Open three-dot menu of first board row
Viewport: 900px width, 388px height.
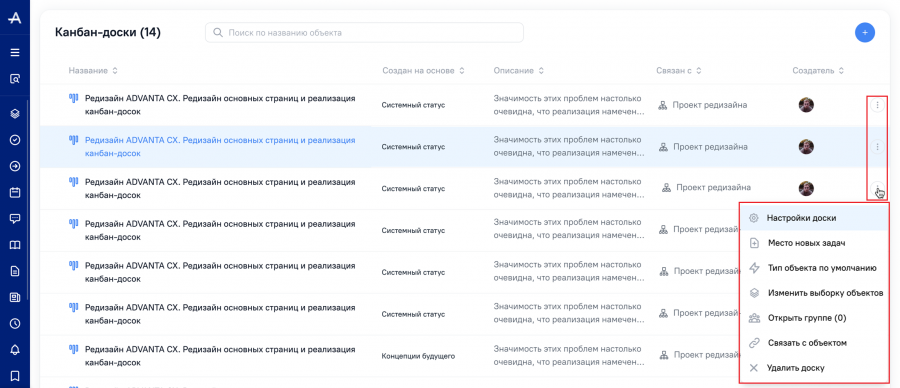coord(877,105)
